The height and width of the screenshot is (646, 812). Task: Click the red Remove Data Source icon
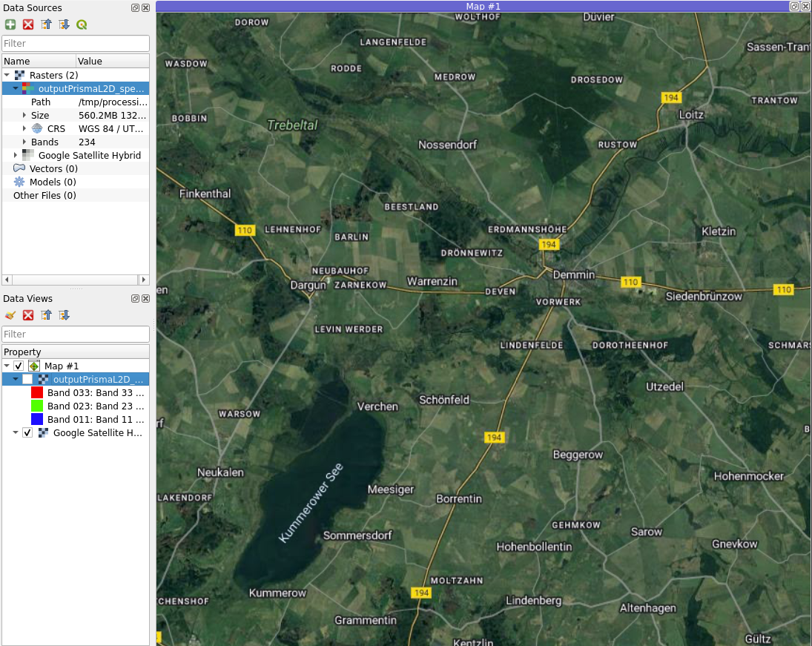coord(28,24)
